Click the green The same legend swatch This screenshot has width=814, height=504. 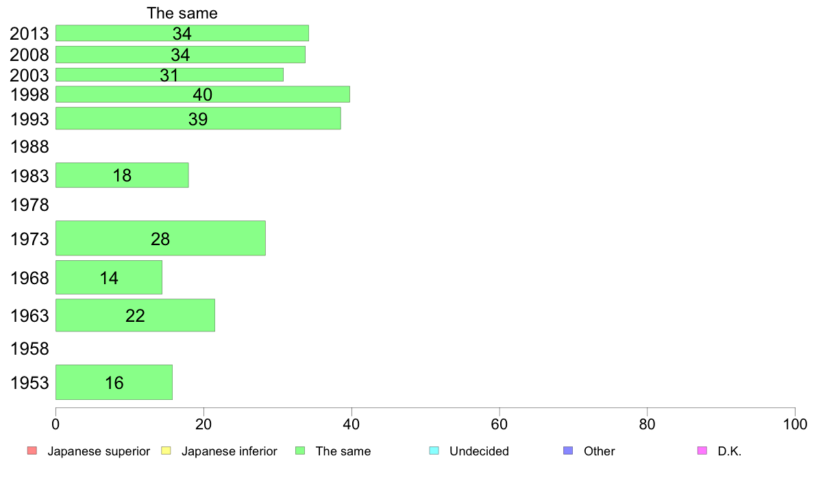300,451
